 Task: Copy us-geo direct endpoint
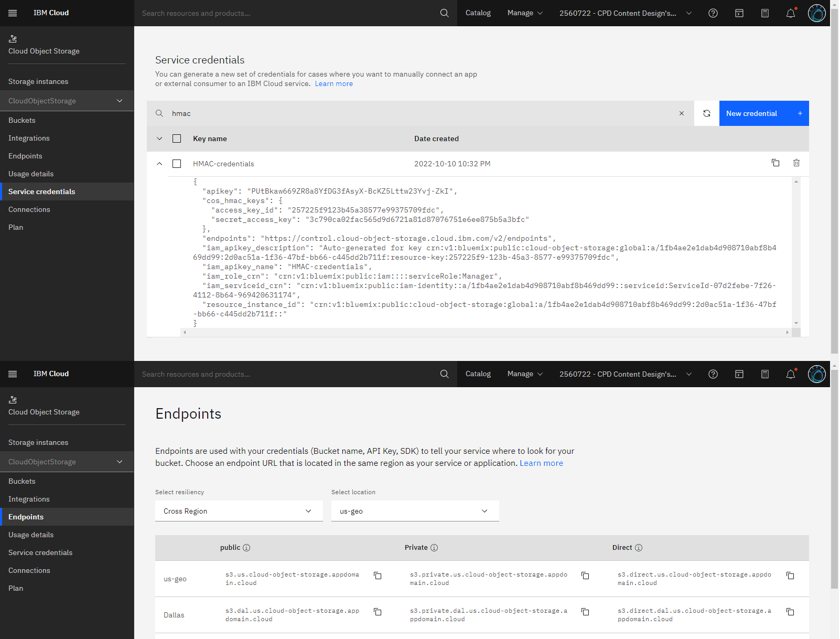point(790,576)
